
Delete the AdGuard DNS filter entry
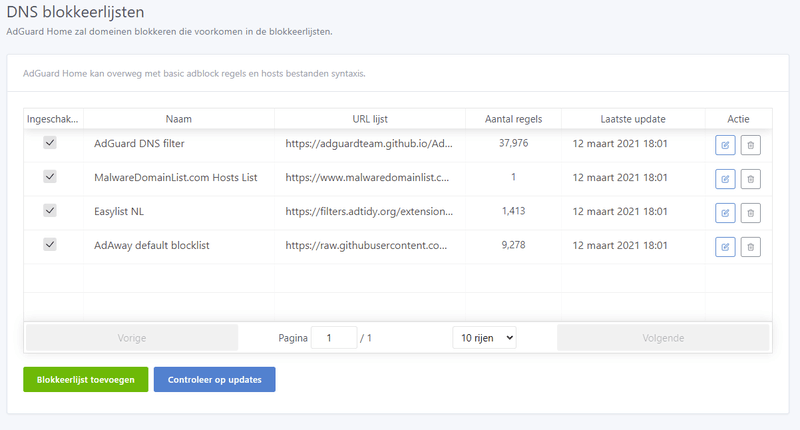(751, 145)
